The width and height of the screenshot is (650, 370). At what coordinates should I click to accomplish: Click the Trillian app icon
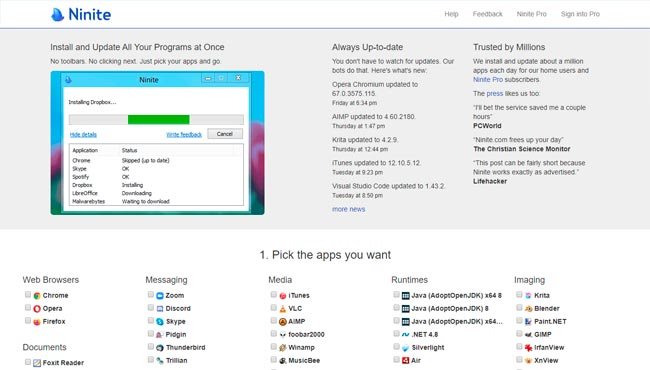point(160,360)
